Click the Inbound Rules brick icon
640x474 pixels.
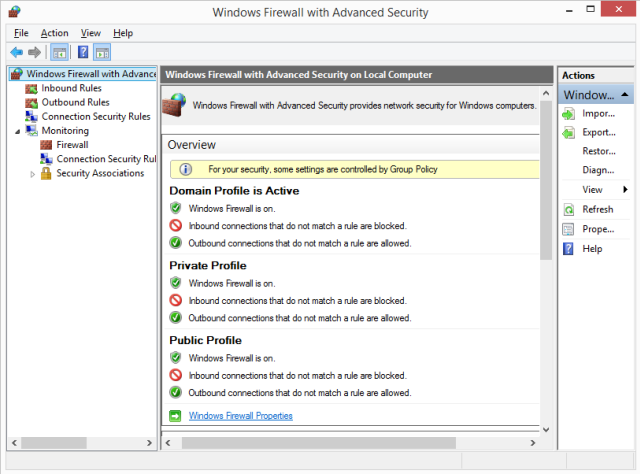click(31, 88)
